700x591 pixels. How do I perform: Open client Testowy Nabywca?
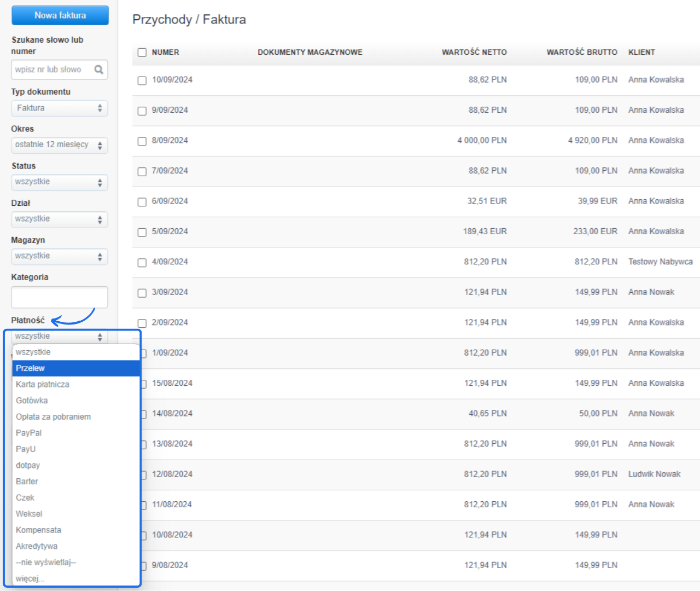point(660,262)
